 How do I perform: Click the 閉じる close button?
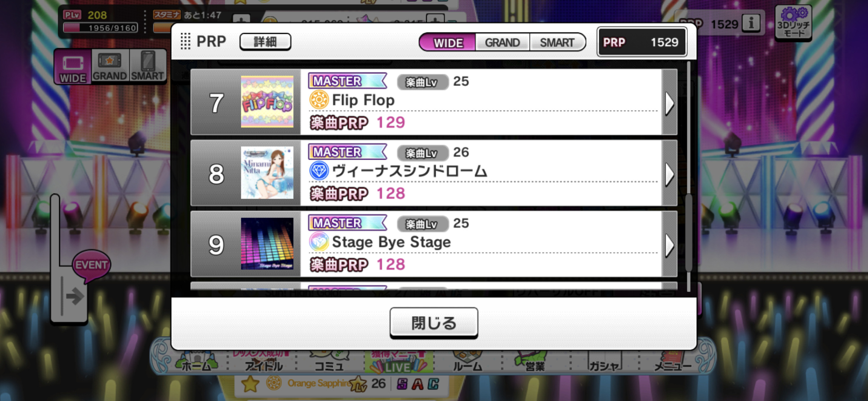434,323
